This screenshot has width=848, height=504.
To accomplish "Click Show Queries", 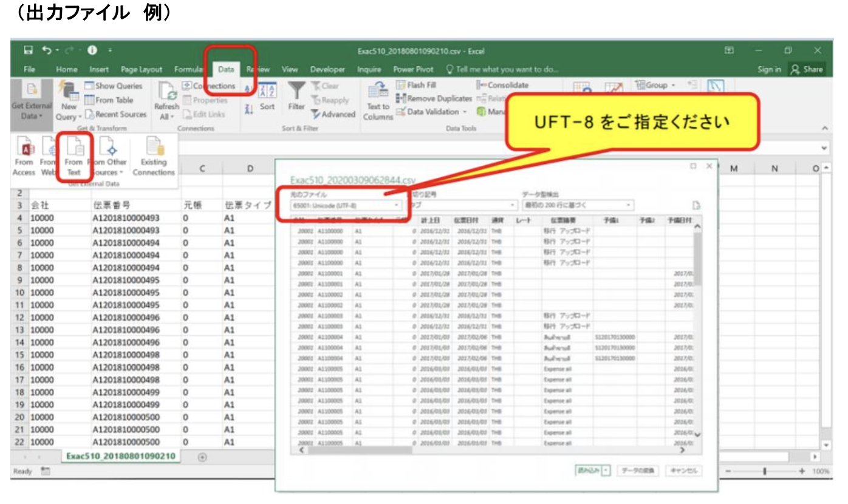I will (x=113, y=86).
